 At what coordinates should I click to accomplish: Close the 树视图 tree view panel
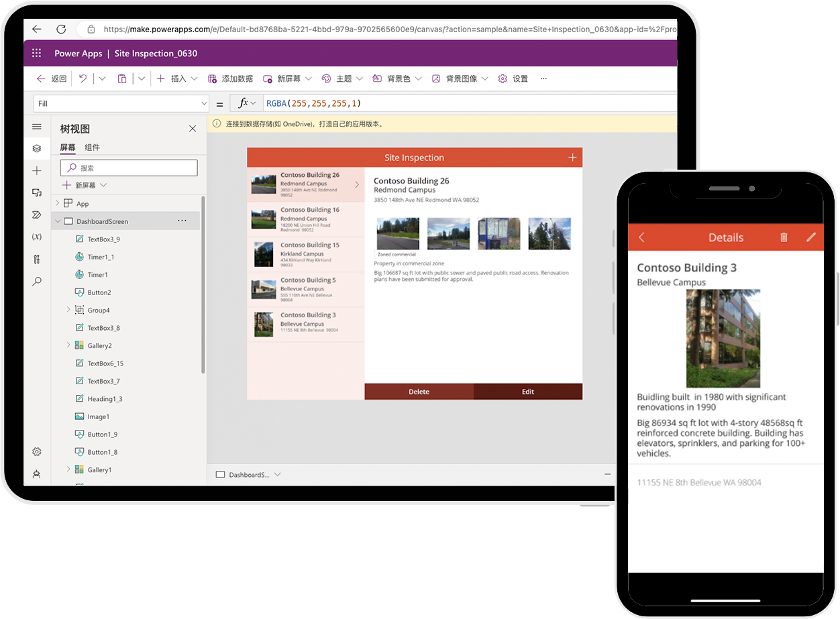[193, 129]
